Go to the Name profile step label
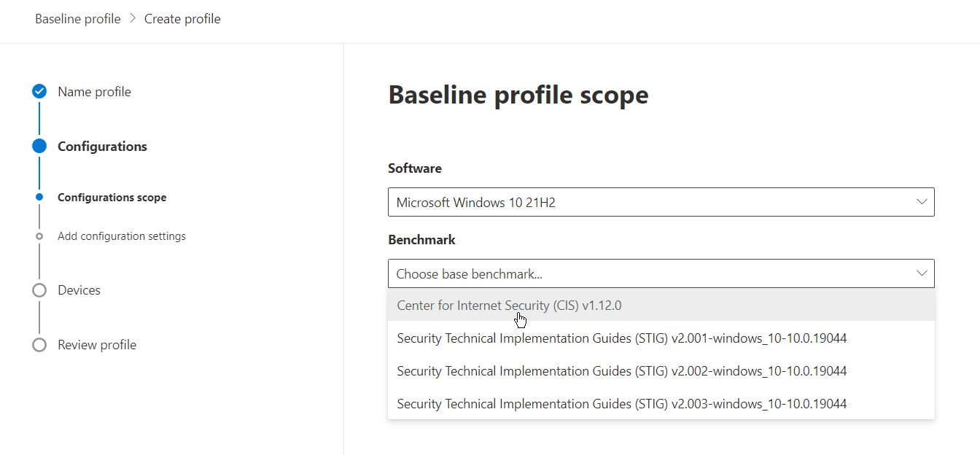 pos(94,92)
